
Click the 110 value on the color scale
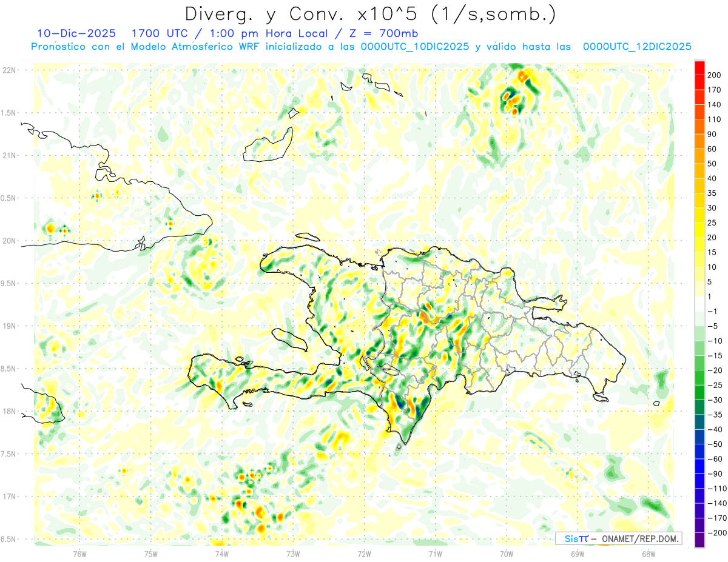tap(715, 119)
